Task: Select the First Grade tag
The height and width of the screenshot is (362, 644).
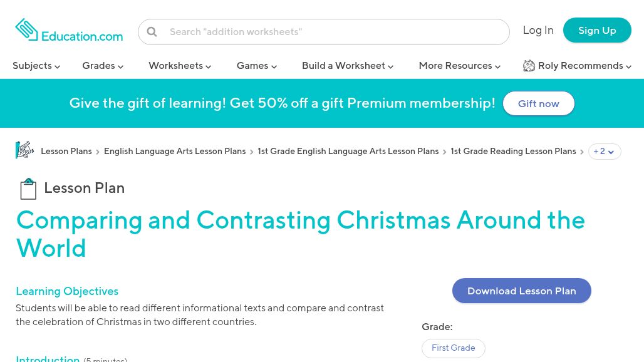Action: click(453, 348)
